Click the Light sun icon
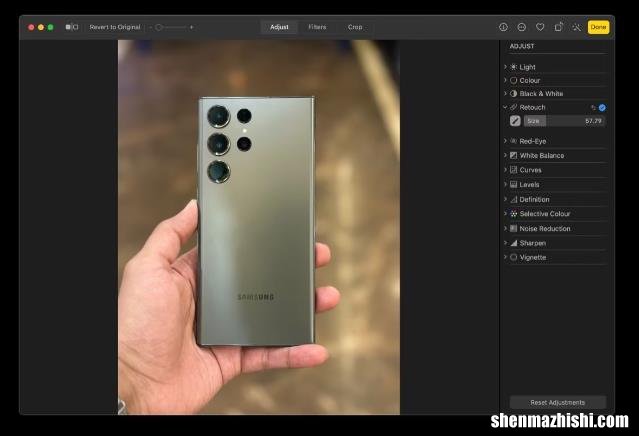639x436 pixels. (513, 67)
